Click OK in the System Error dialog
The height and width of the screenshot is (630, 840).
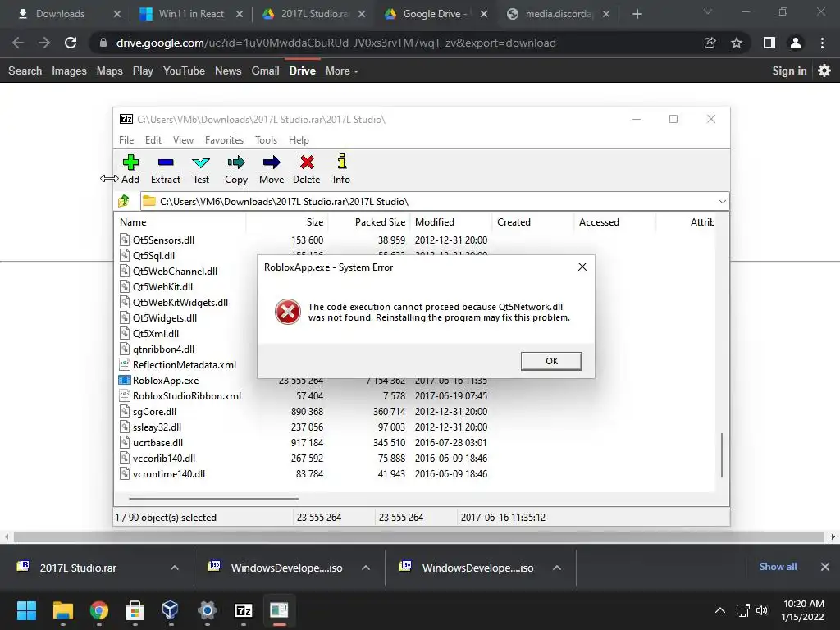coord(551,361)
